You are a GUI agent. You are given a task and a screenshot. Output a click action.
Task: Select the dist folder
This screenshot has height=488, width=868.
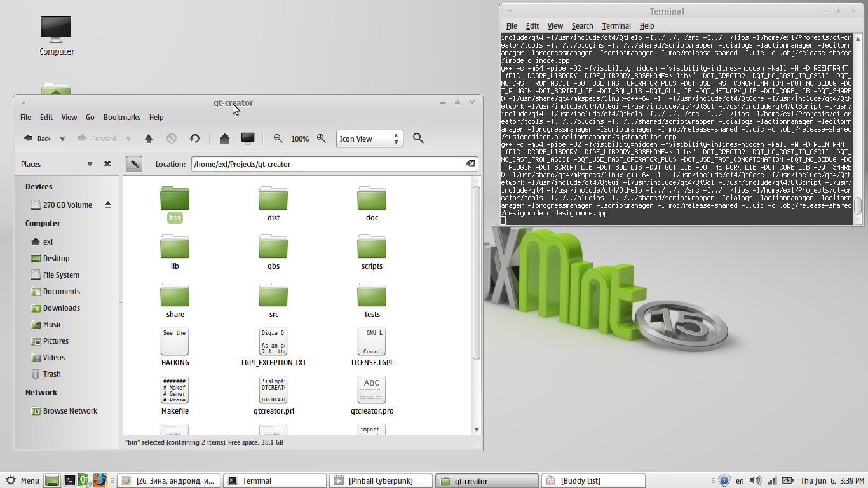pyautogui.click(x=273, y=204)
